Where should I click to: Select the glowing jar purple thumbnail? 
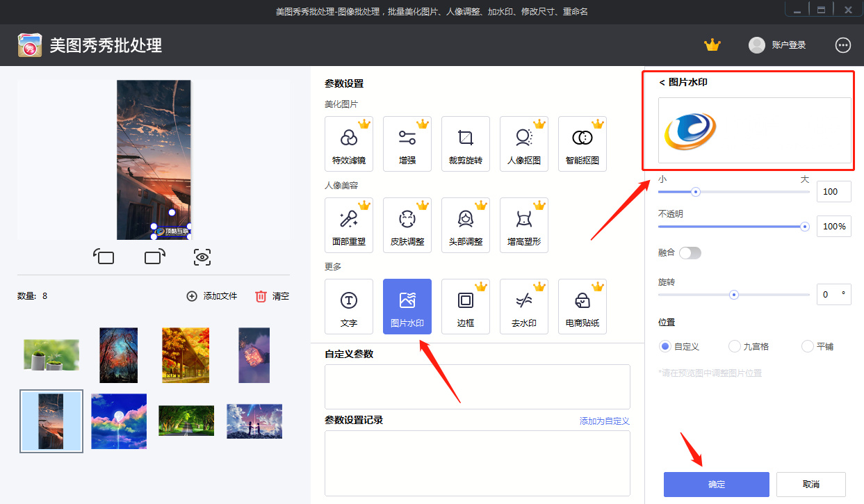(x=254, y=355)
